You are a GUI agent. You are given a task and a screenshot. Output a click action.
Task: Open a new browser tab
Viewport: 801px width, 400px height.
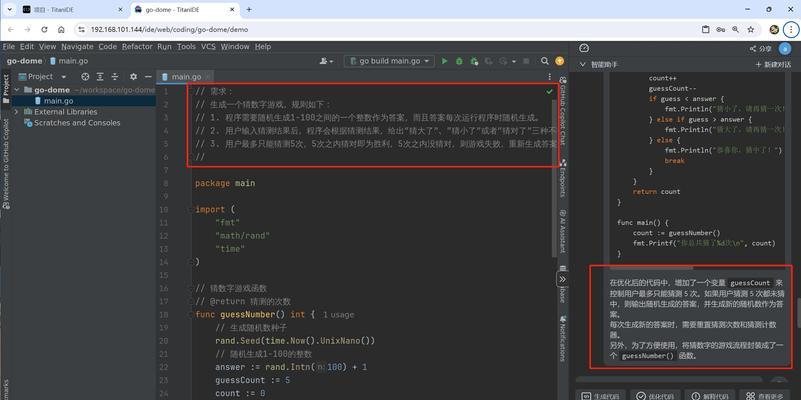tap(249, 9)
